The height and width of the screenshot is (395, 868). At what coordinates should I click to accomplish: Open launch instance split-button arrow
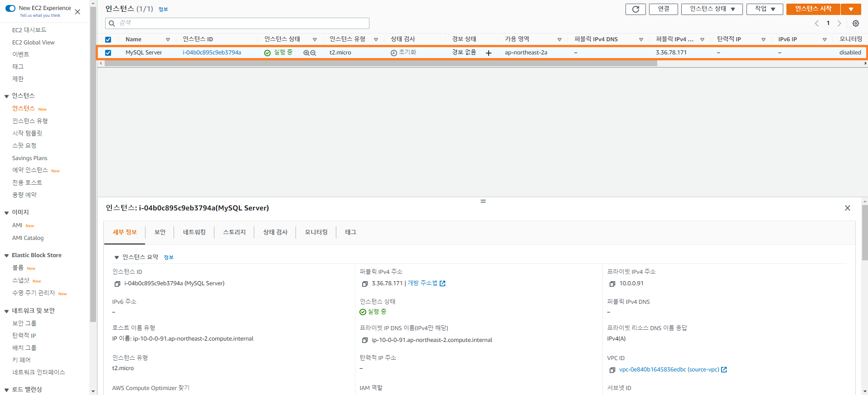point(851,9)
